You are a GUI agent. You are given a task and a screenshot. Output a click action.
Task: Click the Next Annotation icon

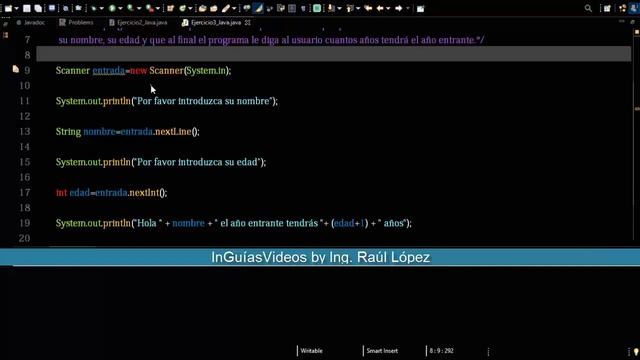tap(331, 8)
